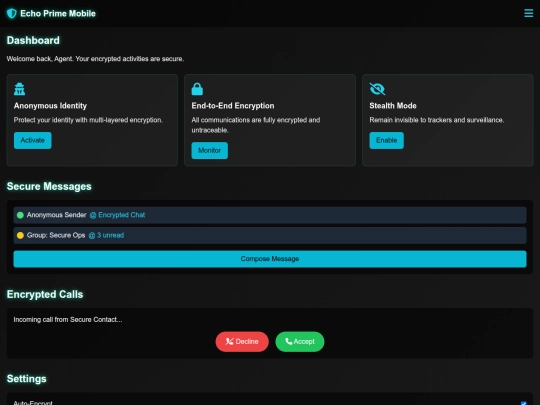Click the Anonymous Identity card title
540x405 pixels.
[x=50, y=106]
